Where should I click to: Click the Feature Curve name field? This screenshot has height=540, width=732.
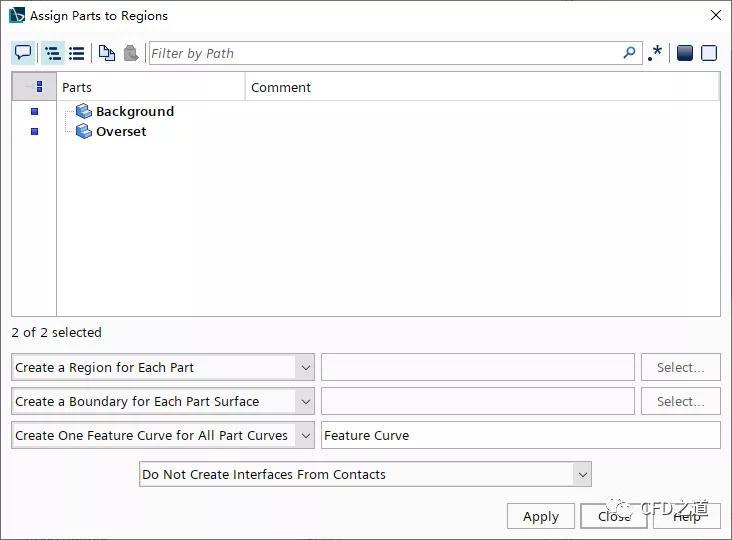pyautogui.click(x=521, y=435)
